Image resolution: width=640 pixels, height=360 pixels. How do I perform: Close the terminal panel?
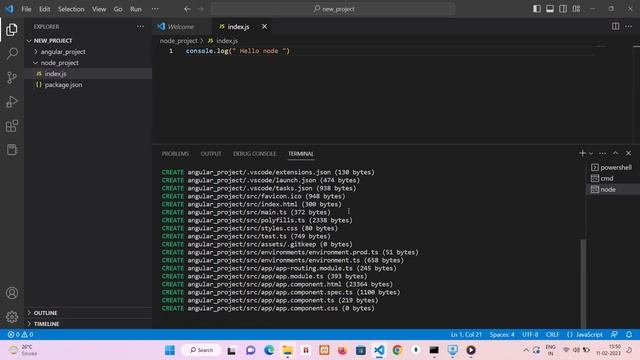point(629,153)
